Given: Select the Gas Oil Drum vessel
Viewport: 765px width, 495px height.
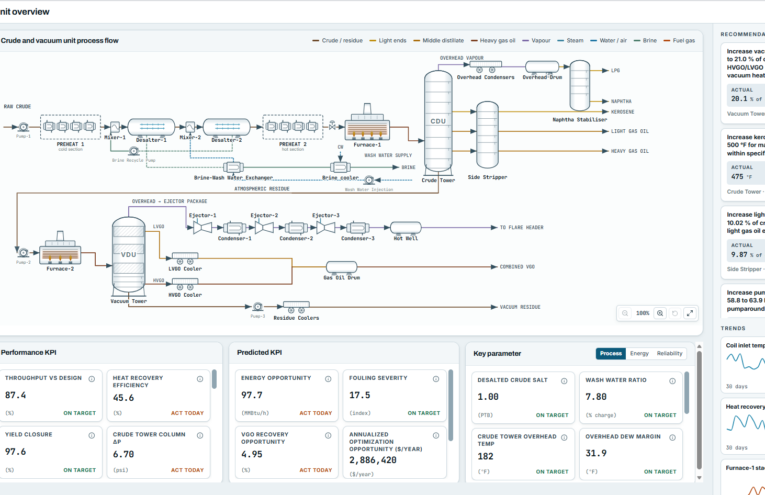Looking at the screenshot, I should 342,267.
